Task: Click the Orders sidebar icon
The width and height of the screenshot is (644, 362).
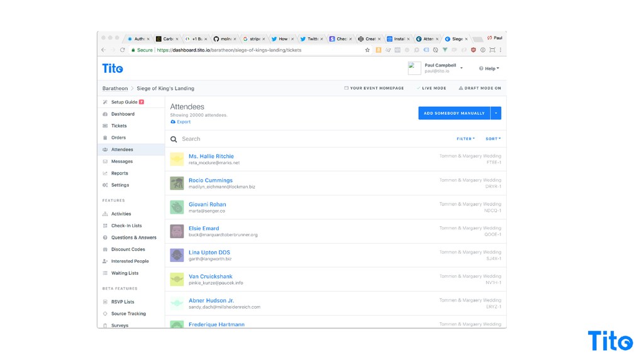Action: 105,138
